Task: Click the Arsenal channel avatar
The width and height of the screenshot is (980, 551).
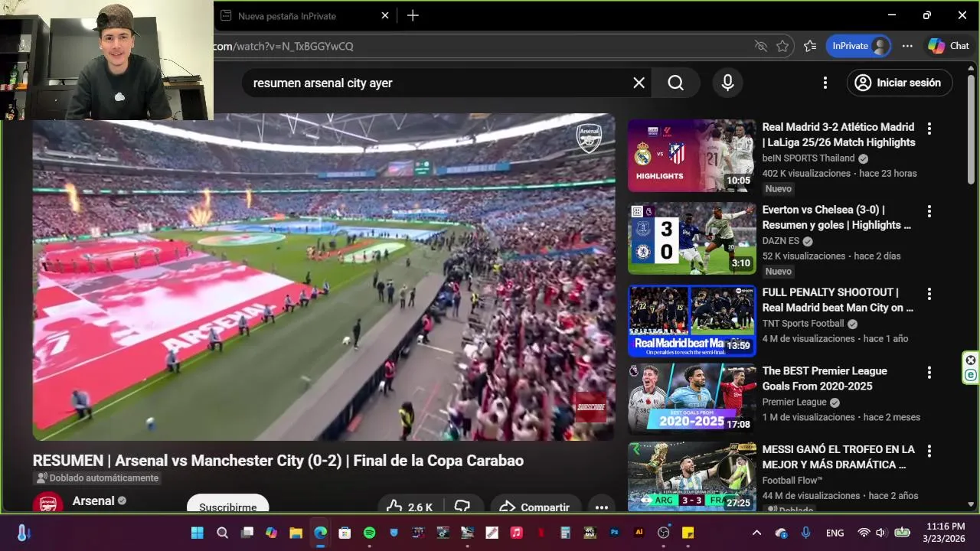Action: click(47, 503)
